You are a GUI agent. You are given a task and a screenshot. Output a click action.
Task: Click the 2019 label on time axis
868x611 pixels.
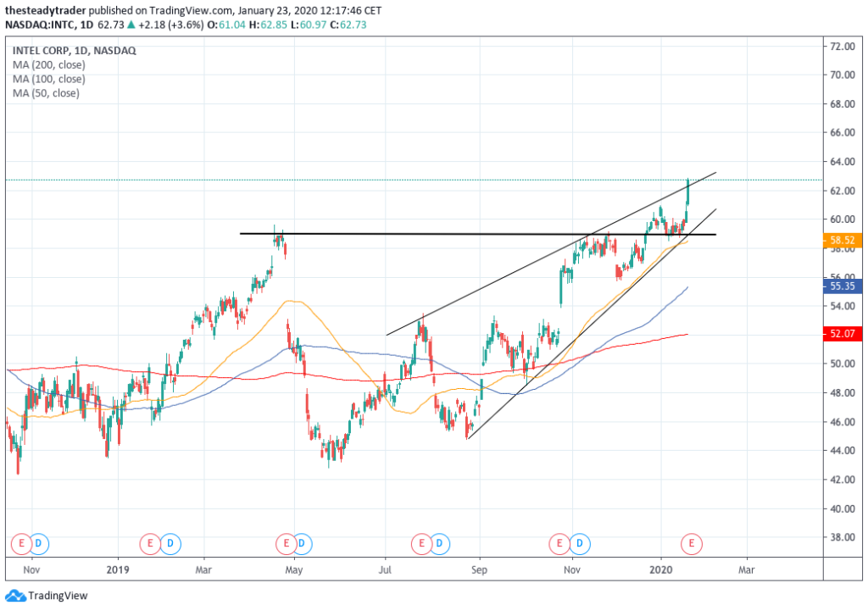pos(118,569)
